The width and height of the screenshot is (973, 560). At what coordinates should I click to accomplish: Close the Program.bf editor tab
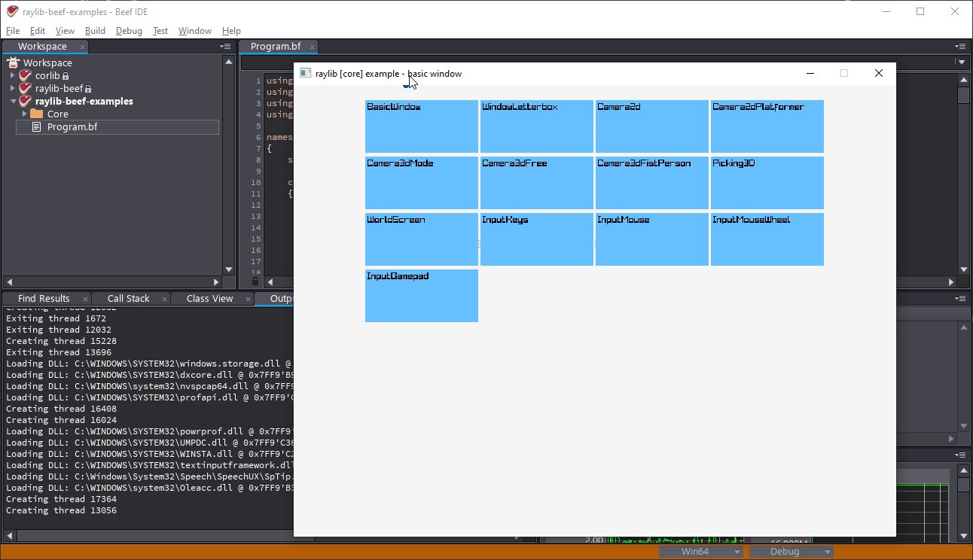coord(310,47)
